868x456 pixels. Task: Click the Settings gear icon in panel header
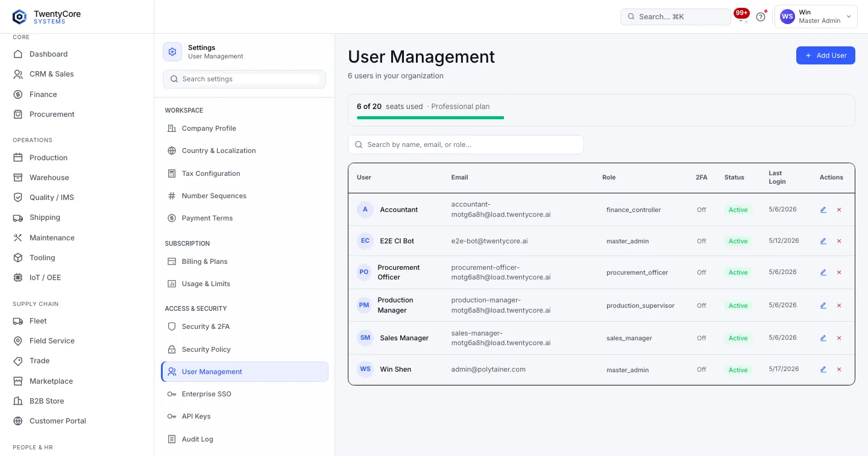click(x=172, y=52)
